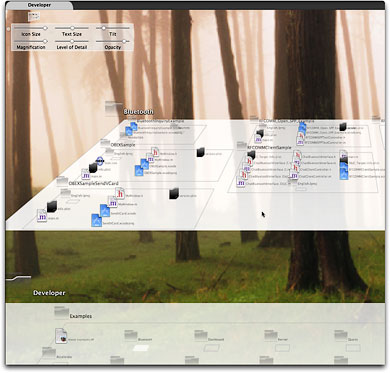Open the Dashboard folder in Examples row

(x=201, y=336)
